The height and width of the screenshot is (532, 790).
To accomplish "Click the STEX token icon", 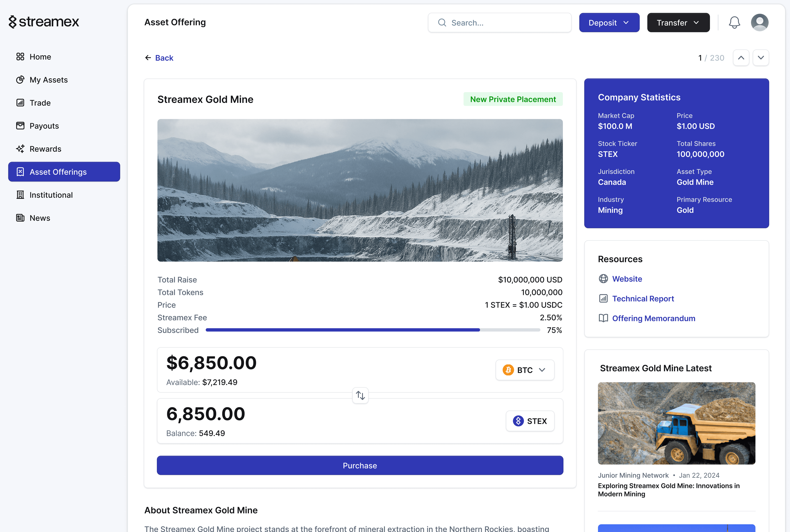I will (x=518, y=421).
